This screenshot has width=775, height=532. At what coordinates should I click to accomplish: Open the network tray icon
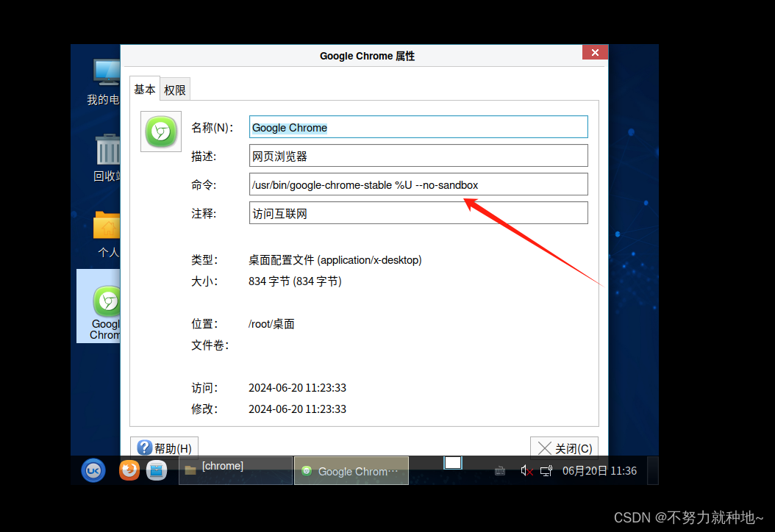[x=546, y=471]
